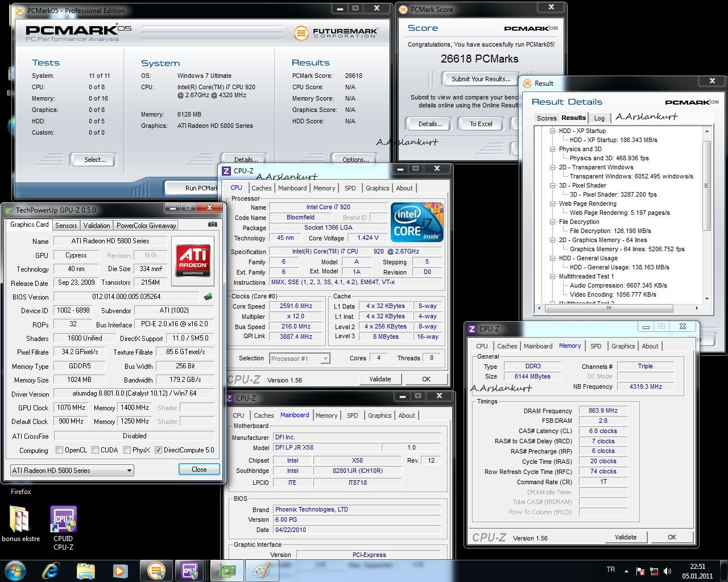This screenshot has height=582, width=728.
Task: Switch to the Sensors tab in GPU-Z
Action: pos(66,226)
